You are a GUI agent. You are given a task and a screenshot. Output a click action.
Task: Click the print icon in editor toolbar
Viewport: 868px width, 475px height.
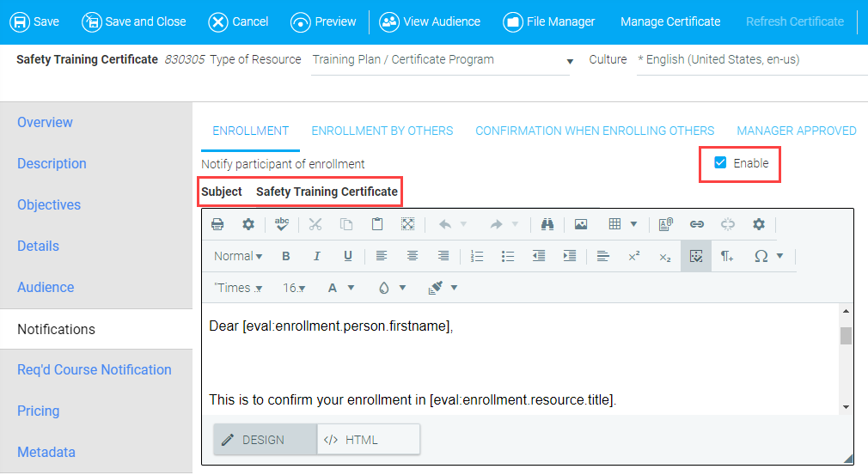point(217,224)
